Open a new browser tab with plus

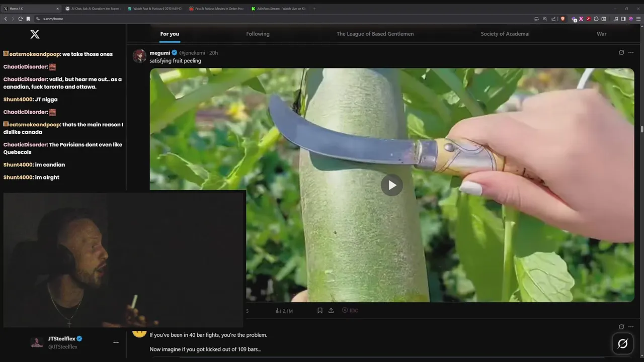point(314,9)
